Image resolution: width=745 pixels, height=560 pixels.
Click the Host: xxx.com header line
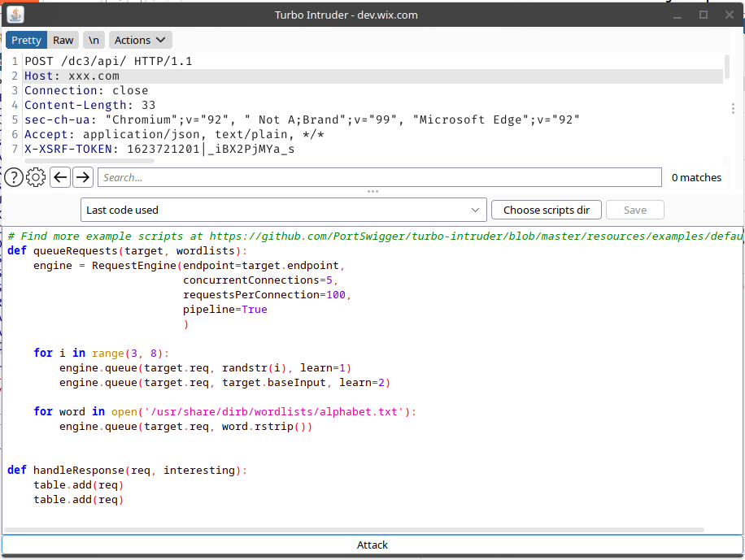click(72, 76)
